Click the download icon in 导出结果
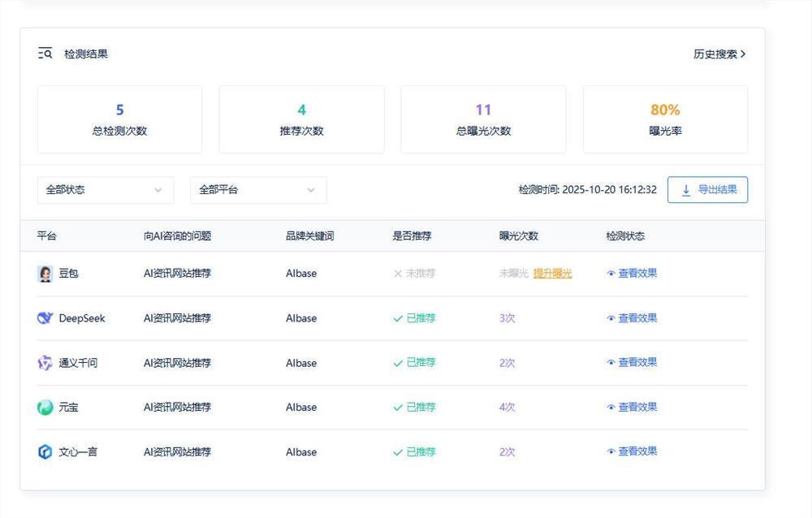 pos(686,190)
